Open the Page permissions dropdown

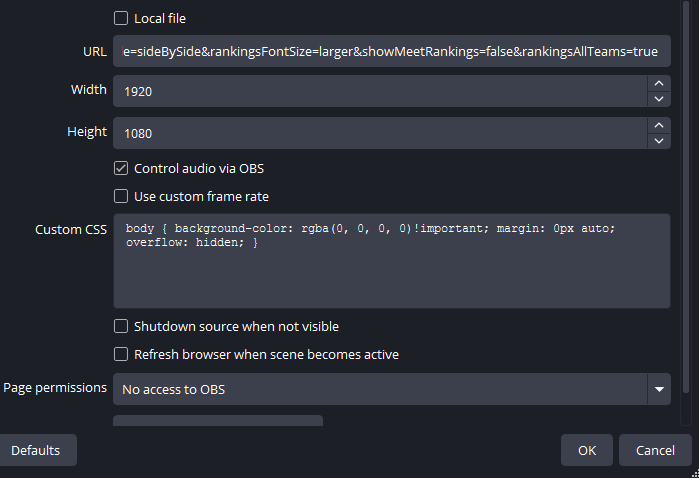pyautogui.click(x=380, y=389)
